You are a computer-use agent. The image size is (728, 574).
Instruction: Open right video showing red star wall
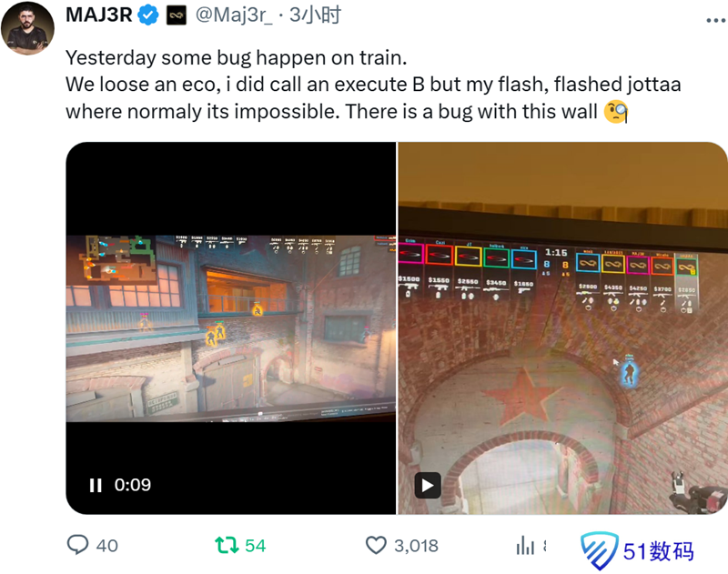point(562,328)
